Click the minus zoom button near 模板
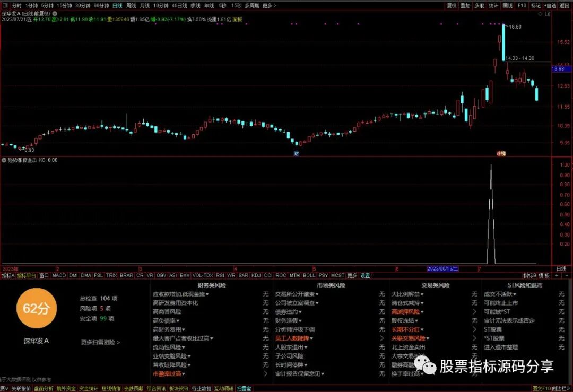 click(567, 275)
